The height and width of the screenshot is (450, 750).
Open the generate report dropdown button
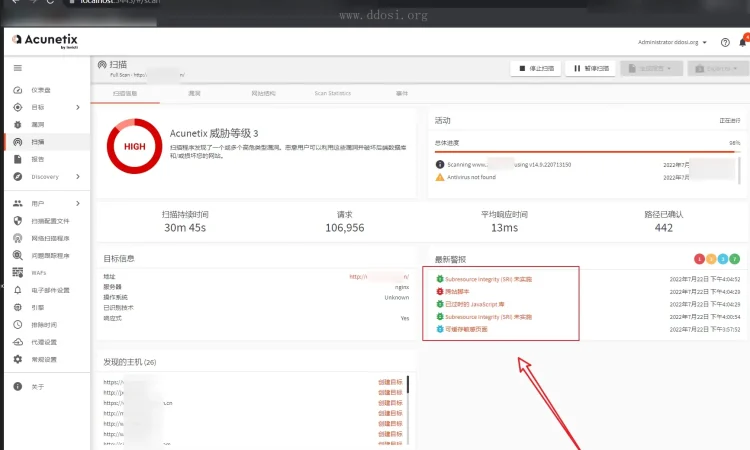coord(651,68)
